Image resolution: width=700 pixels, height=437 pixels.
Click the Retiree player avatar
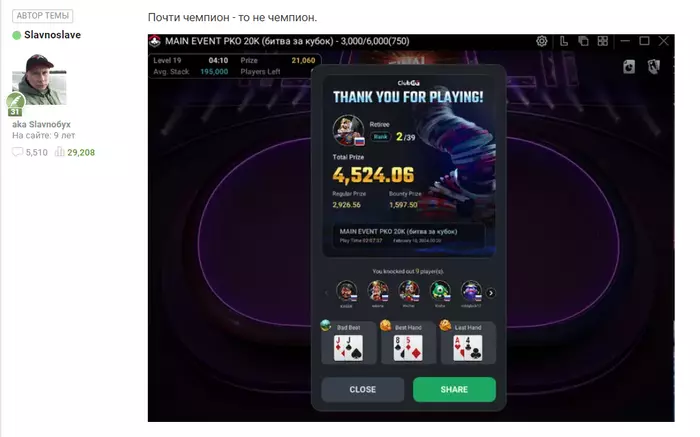[348, 130]
